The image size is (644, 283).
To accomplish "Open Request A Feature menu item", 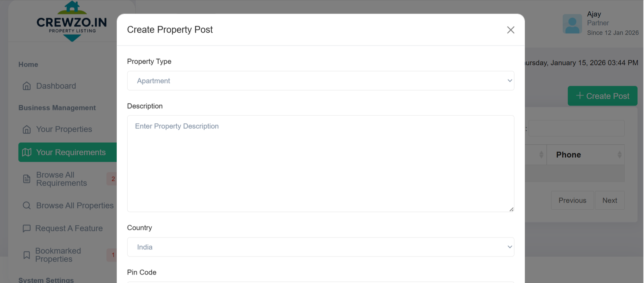I will 69,229.
